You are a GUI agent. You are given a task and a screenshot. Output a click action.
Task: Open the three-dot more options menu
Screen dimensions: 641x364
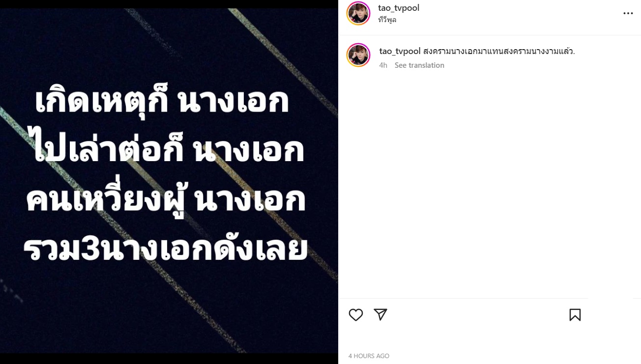point(628,13)
